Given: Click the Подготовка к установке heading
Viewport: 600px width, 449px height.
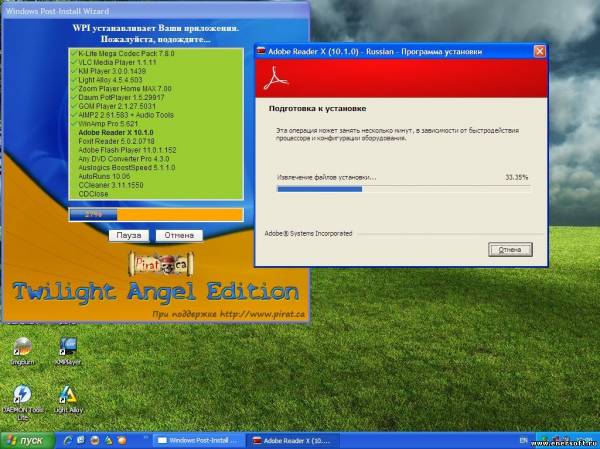Looking at the screenshot, I should (x=317, y=109).
